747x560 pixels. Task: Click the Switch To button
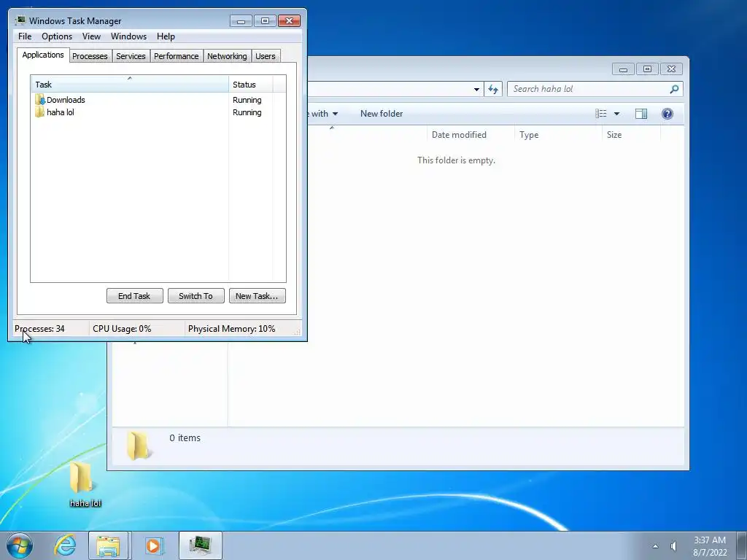pyautogui.click(x=196, y=296)
